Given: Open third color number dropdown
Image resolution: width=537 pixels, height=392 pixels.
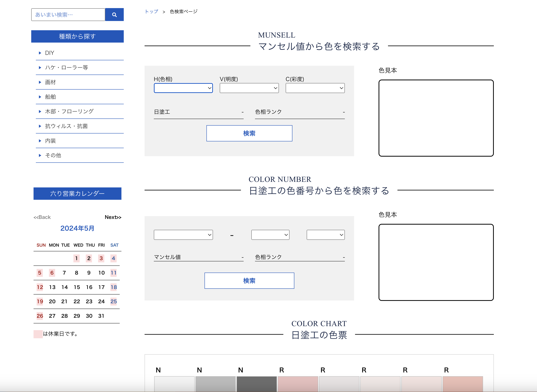Looking at the screenshot, I should (326, 235).
